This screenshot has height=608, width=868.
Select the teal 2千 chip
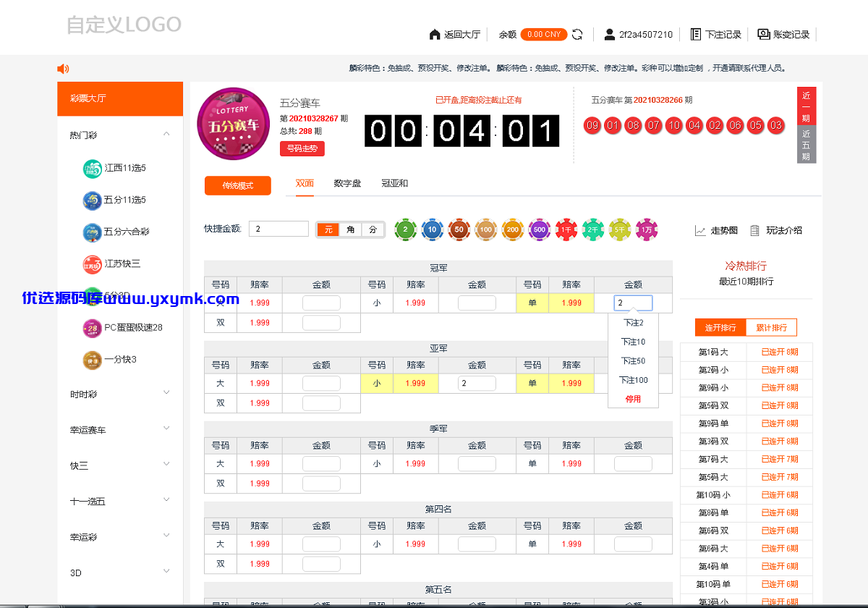click(x=593, y=229)
